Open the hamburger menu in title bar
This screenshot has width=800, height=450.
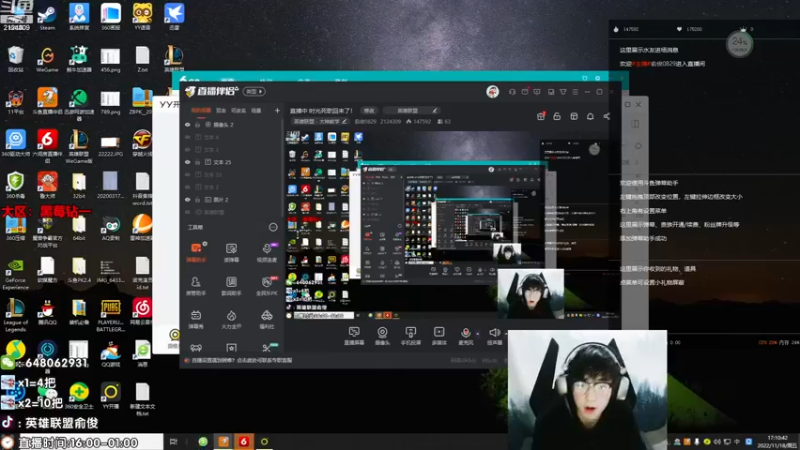point(576,92)
